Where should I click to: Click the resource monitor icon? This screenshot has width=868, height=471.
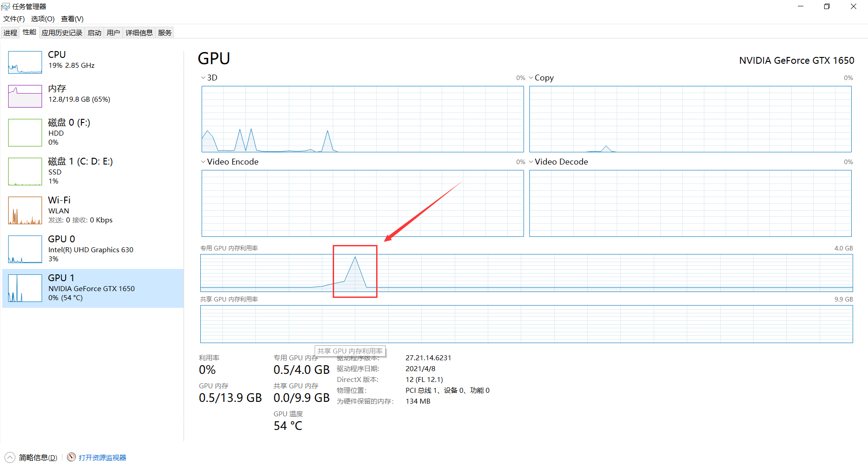[71, 457]
